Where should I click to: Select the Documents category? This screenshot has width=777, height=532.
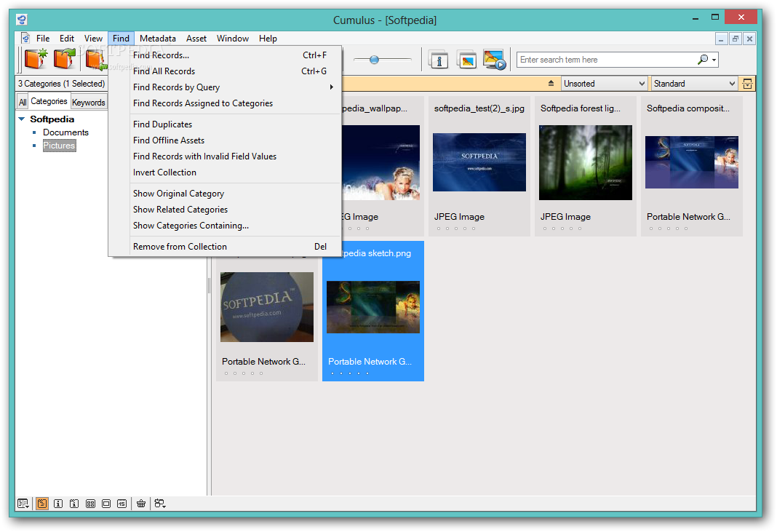coord(65,132)
